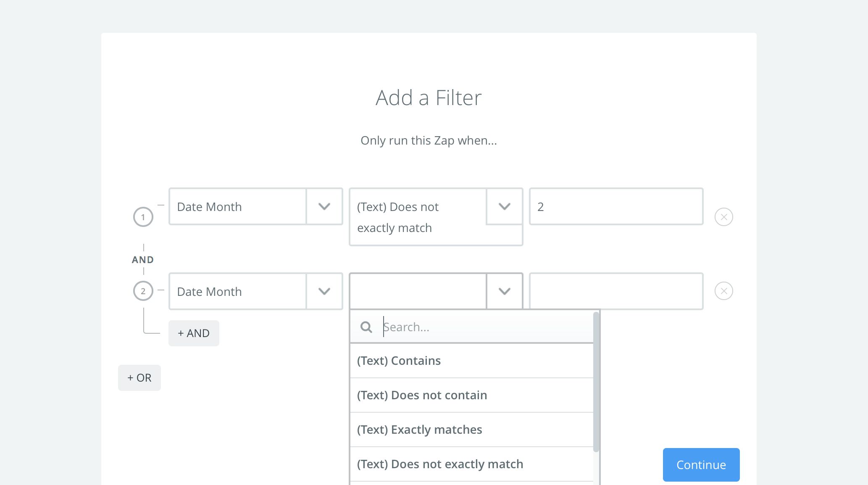Click the dropdown list scrollbar

(596, 382)
